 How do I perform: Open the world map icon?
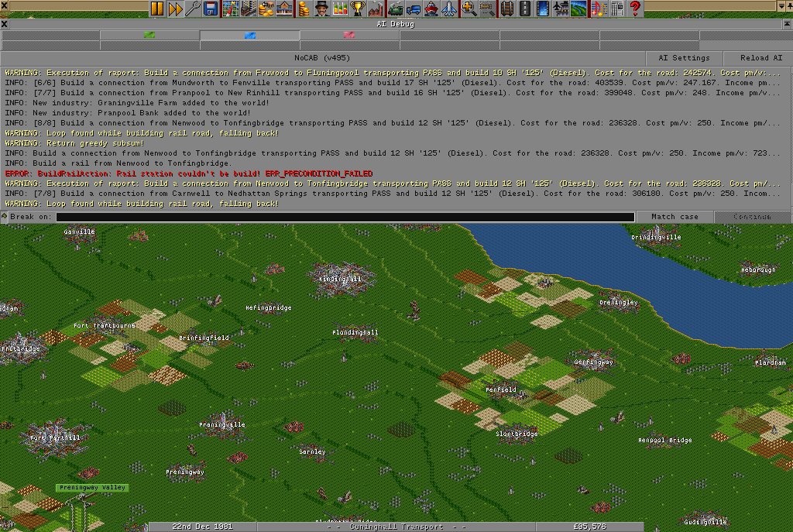231,9
